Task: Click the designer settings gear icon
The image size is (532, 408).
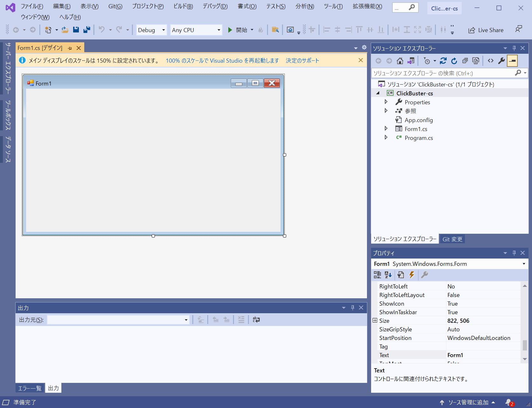Action: [364, 47]
